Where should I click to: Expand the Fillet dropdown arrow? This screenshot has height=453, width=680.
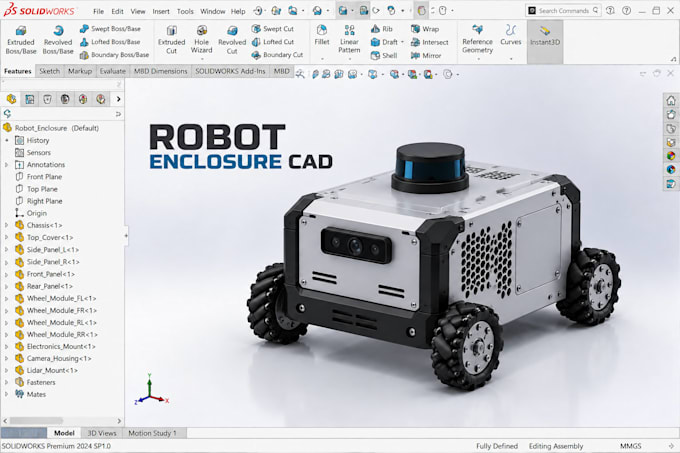pos(322,58)
